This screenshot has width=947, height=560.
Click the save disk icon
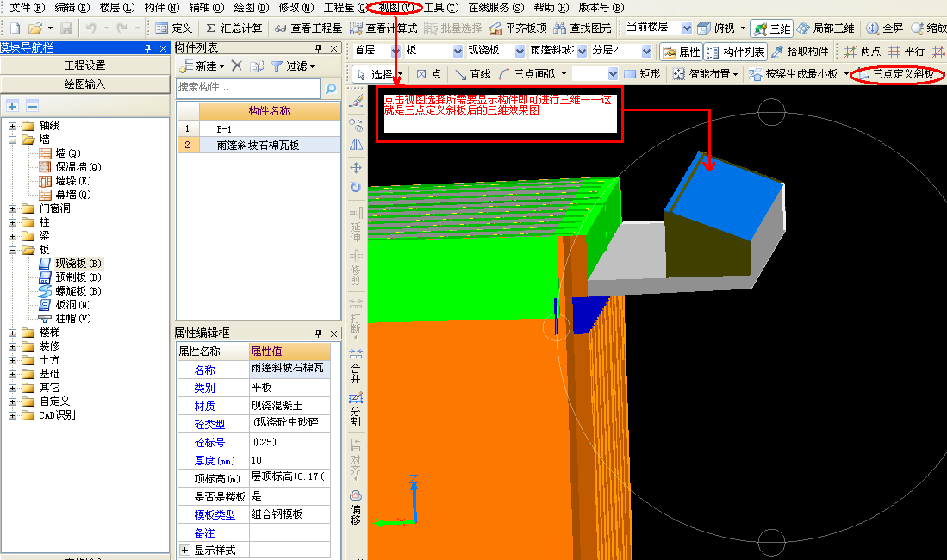pos(66,28)
